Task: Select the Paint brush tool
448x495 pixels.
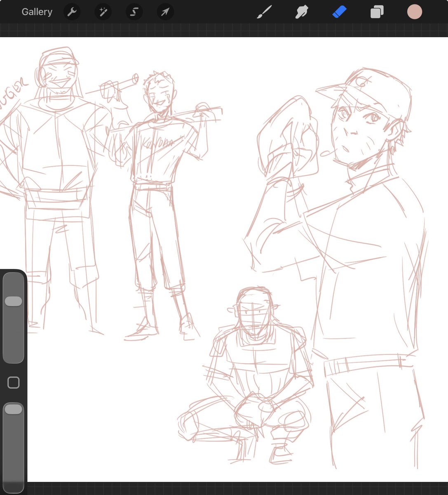Action: tap(264, 12)
